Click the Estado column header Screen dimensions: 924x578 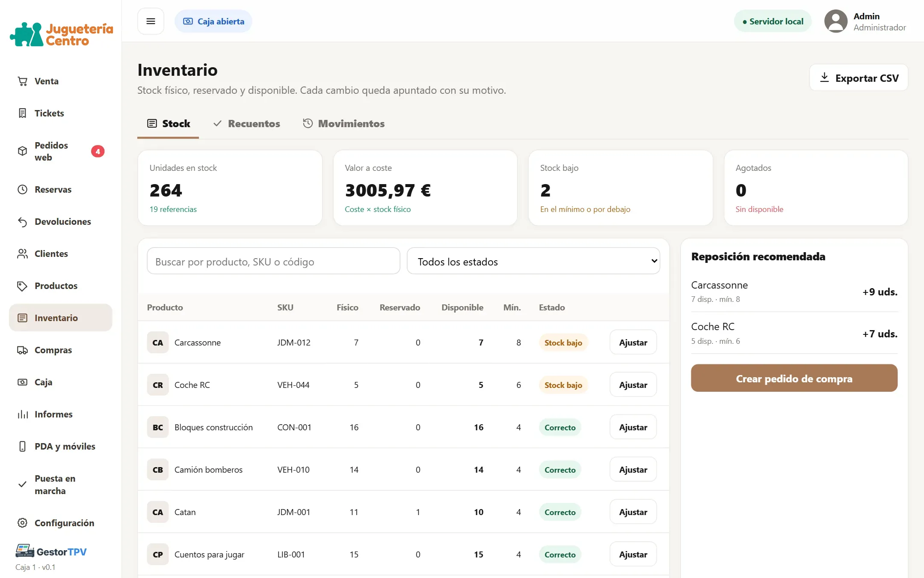coord(551,307)
